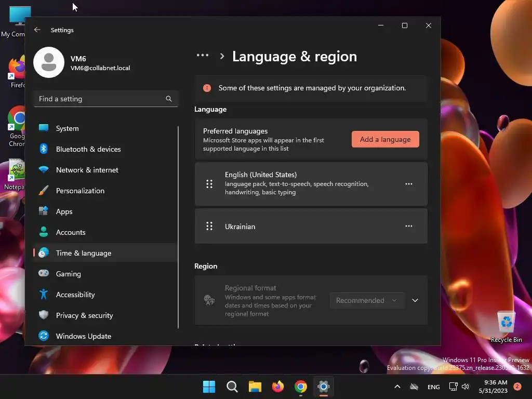The width and height of the screenshot is (532, 399).
Task: Click drag handle of Ukrainian row
Action: pos(209,226)
